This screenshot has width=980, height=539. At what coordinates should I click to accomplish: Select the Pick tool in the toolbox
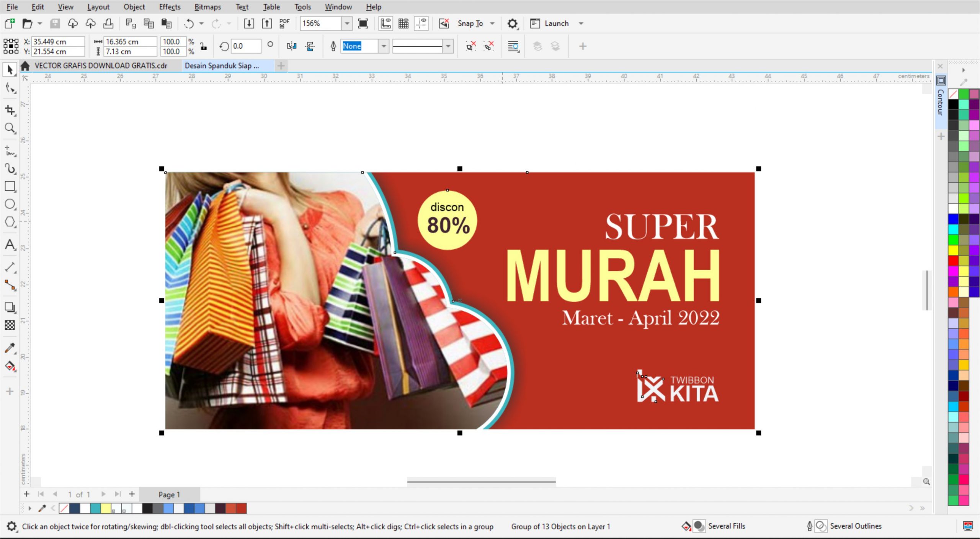click(10, 70)
